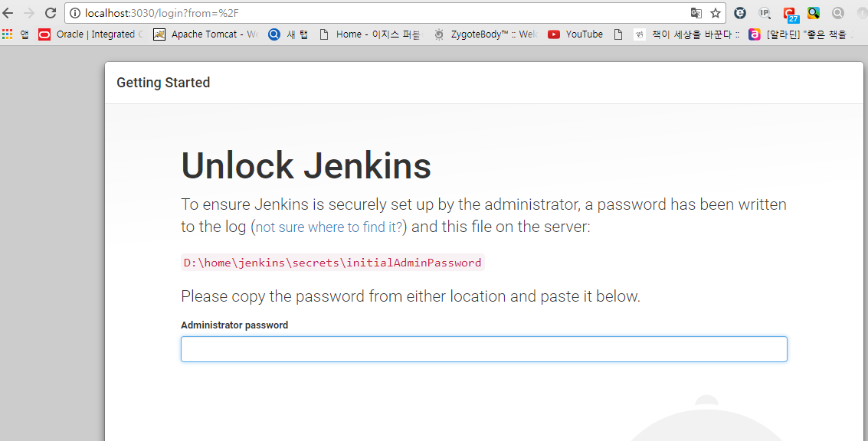The width and height of the screenshot is (868, 441).
Task: Click the 'not sure where to find it?' link
Action: [329, 227]
